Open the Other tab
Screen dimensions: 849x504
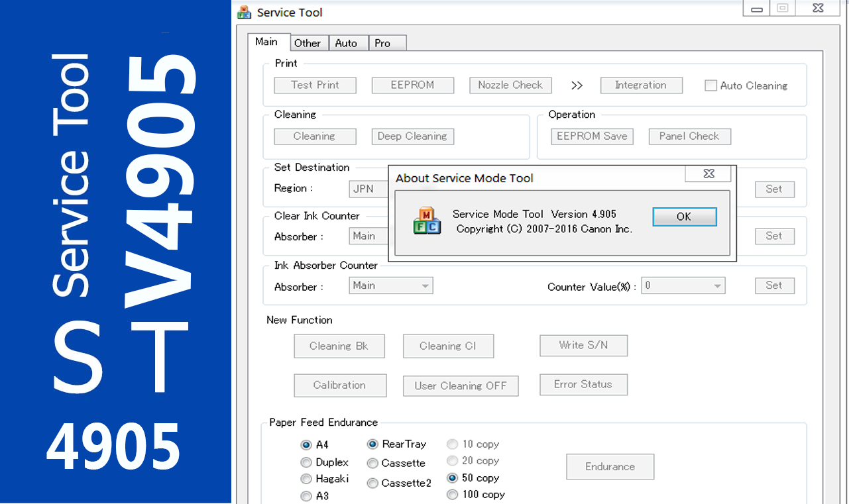308,43
